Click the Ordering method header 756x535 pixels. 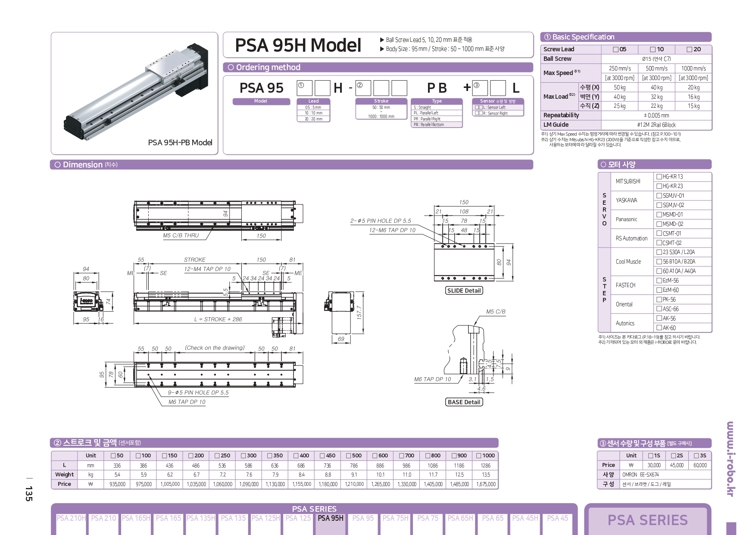378,67
